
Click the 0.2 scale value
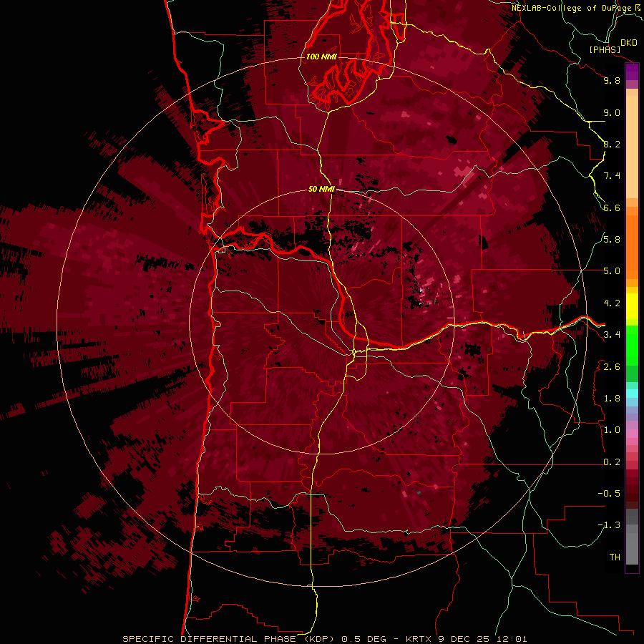(612, 462)
